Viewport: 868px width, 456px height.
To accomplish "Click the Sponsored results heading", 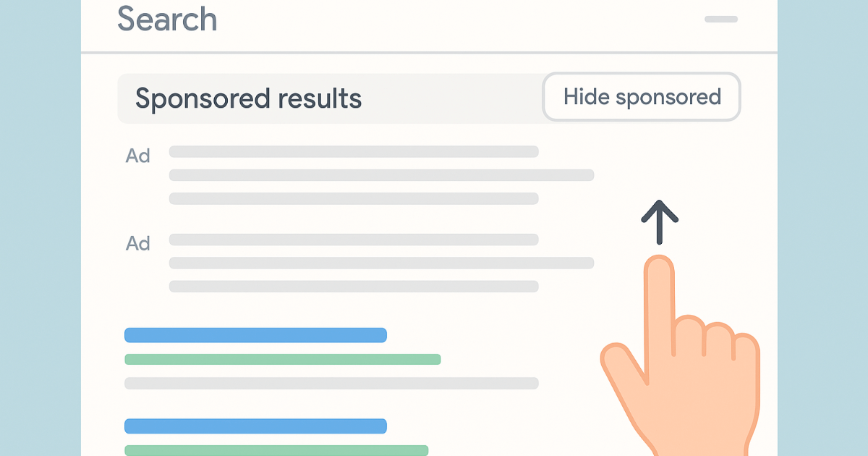I will coord(248,98).
